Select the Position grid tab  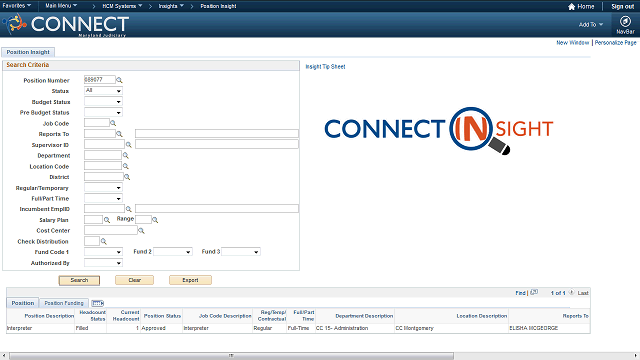[x=22, y=303]
